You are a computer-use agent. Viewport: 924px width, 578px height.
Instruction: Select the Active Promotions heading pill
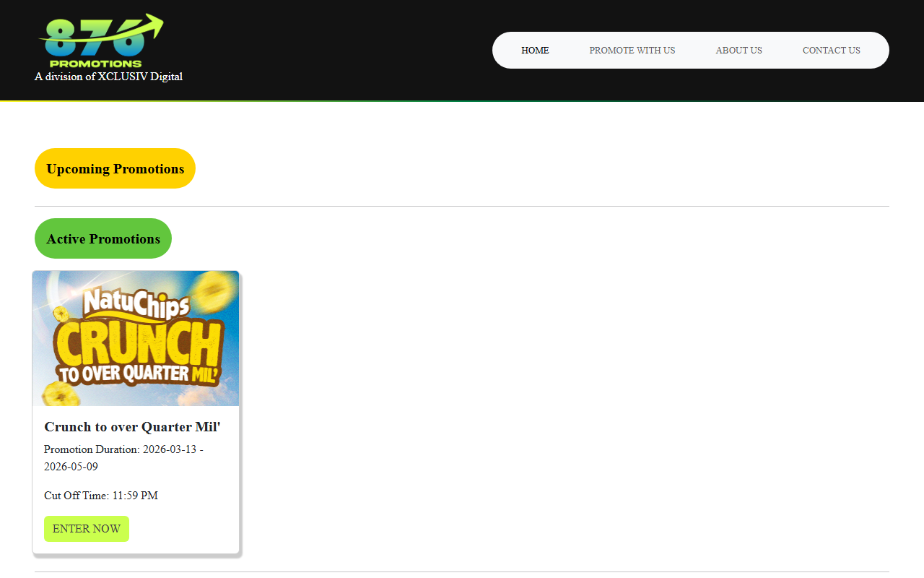103,238
